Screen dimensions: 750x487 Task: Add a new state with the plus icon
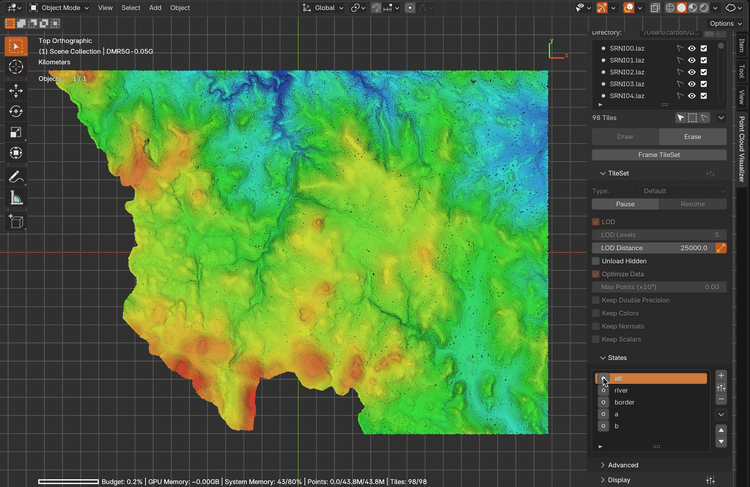coord(721,376)
